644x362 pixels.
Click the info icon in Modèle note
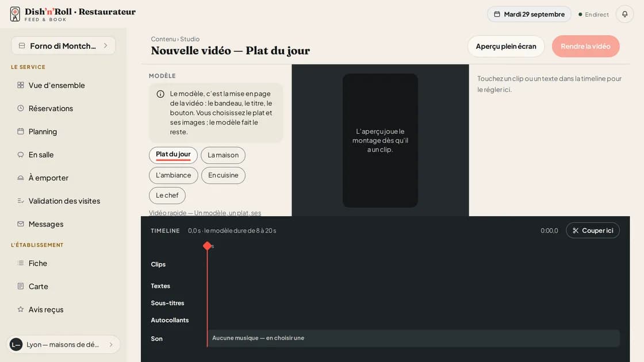(x=160, y=94)
